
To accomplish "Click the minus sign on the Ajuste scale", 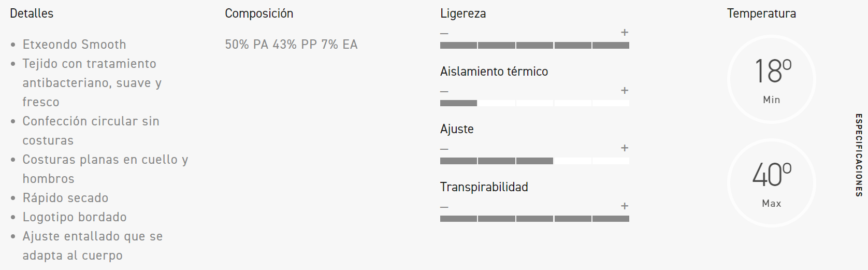I will [444, 149].
